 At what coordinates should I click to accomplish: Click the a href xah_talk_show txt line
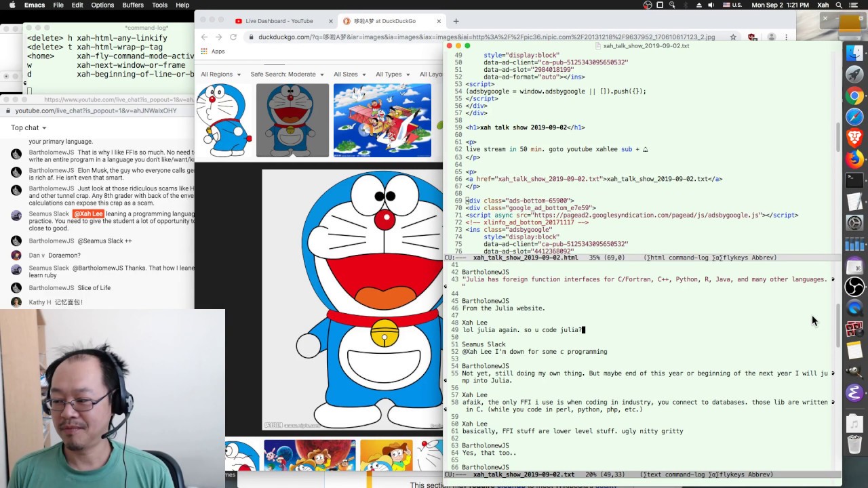594,179
